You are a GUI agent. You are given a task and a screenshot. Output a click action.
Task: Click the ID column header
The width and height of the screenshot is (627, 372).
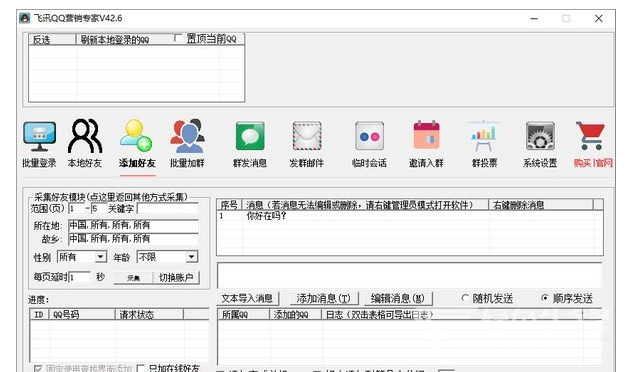tap(40, 314)
